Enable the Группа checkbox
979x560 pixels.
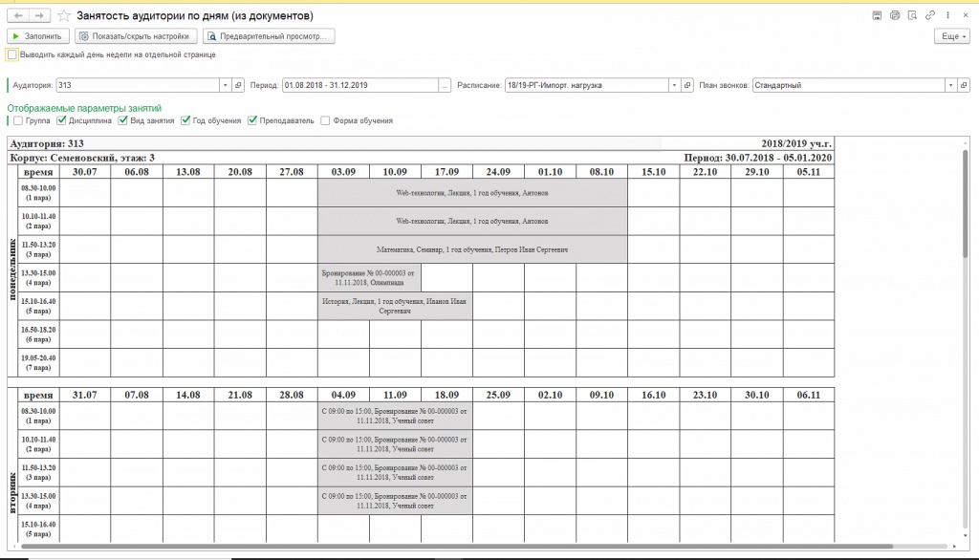(x=17, y=121)
